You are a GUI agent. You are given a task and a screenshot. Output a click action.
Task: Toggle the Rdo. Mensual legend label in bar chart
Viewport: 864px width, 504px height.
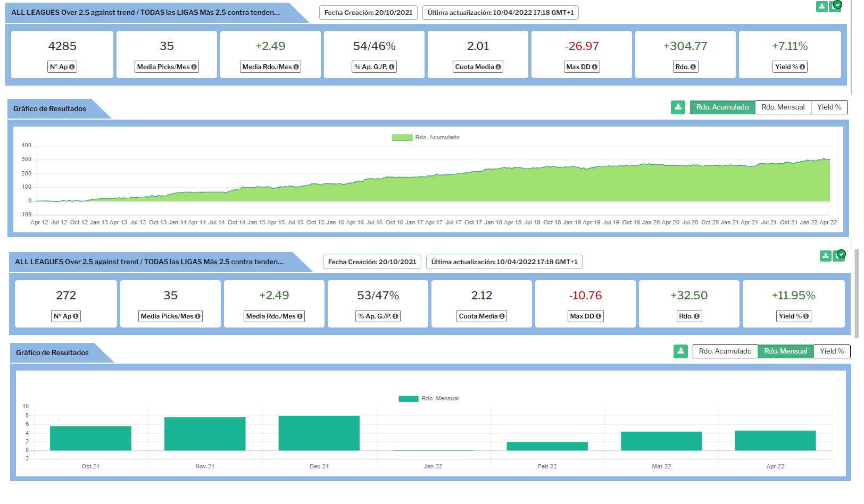pos(439,399)
